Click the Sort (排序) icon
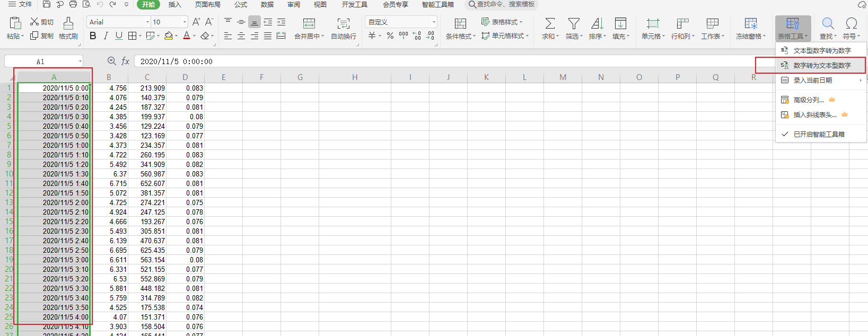Screen dimensions: 868x336 click(x=597, y=23)
